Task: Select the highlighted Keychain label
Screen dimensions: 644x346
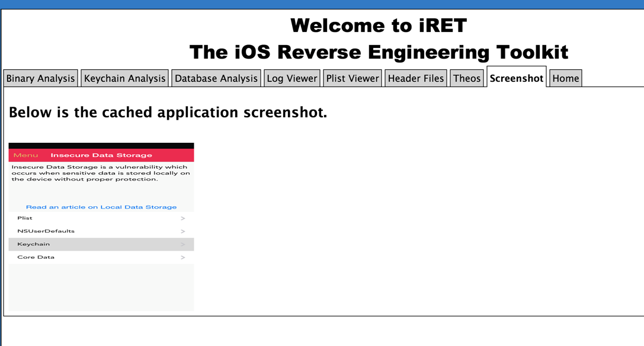Action: point(33,244)
